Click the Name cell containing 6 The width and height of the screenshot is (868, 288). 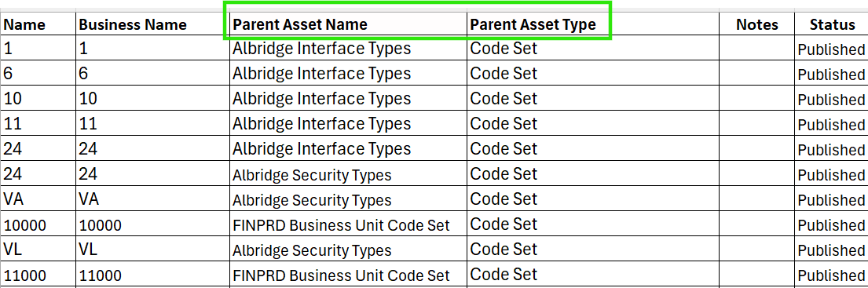(x=38, y=74)
